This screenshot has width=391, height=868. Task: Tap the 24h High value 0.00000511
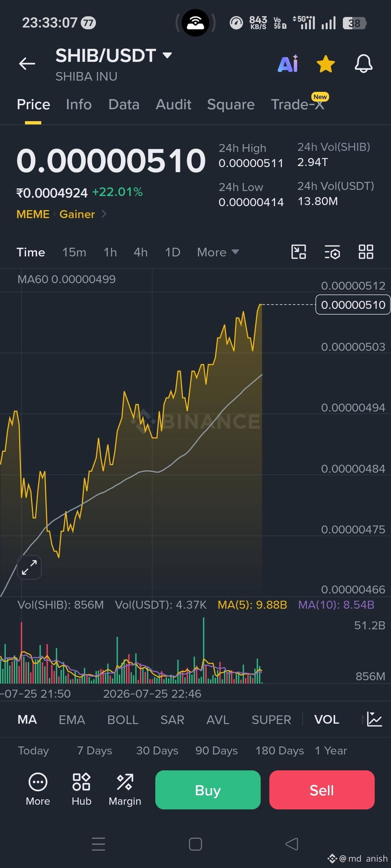coord(251,163)
